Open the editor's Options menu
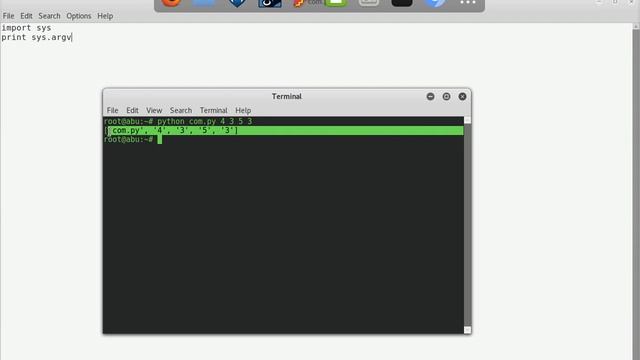Image resolution: width=640 pixels, height=360 pixels. [79, 16]
